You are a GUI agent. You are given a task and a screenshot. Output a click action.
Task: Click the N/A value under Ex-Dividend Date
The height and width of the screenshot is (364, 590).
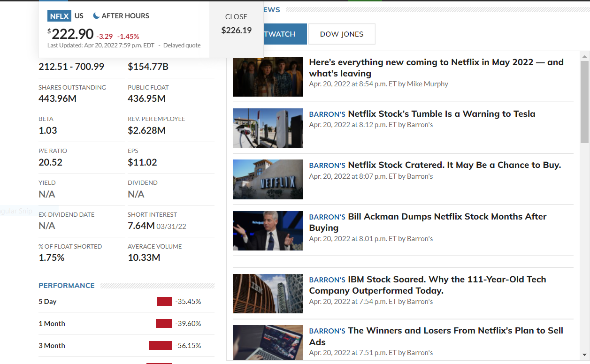coord(47,226)
